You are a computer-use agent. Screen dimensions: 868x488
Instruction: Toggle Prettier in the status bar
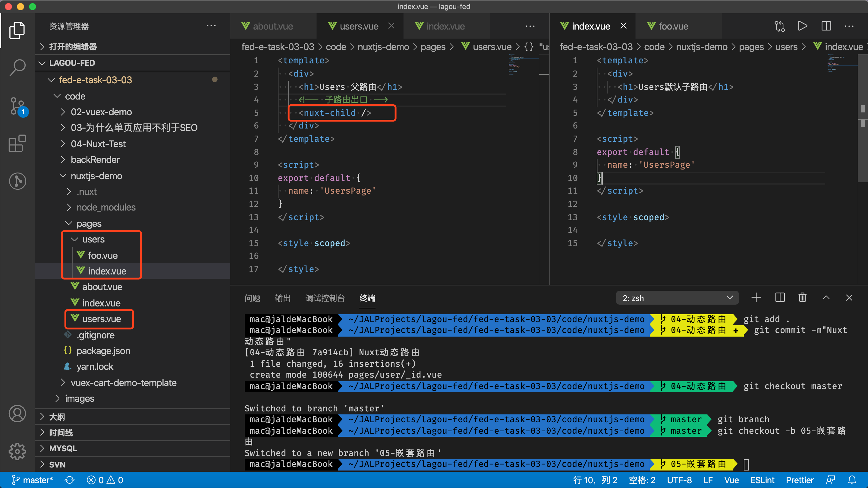(x=800, y=480)
